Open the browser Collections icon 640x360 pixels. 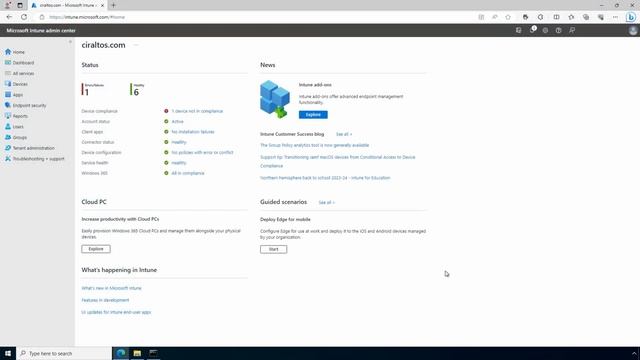click(x=586, y=17)
